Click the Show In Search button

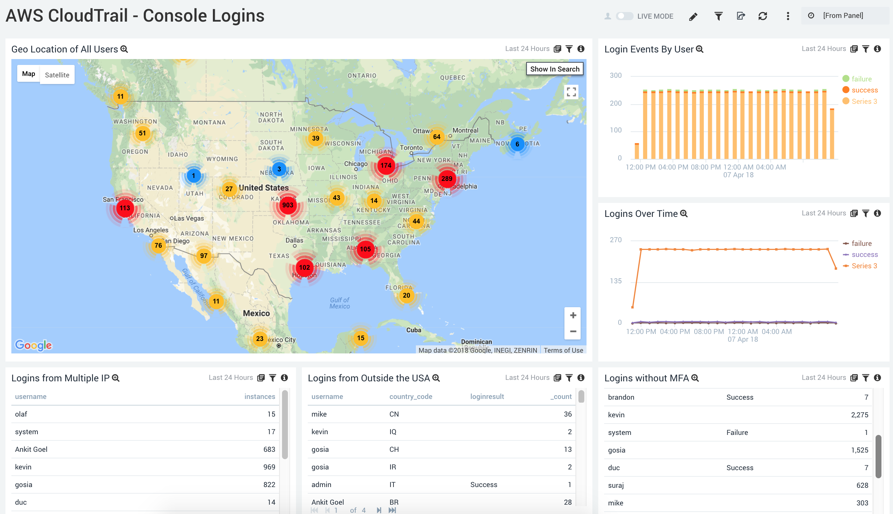pyautogui.click(x=555, y=69)
